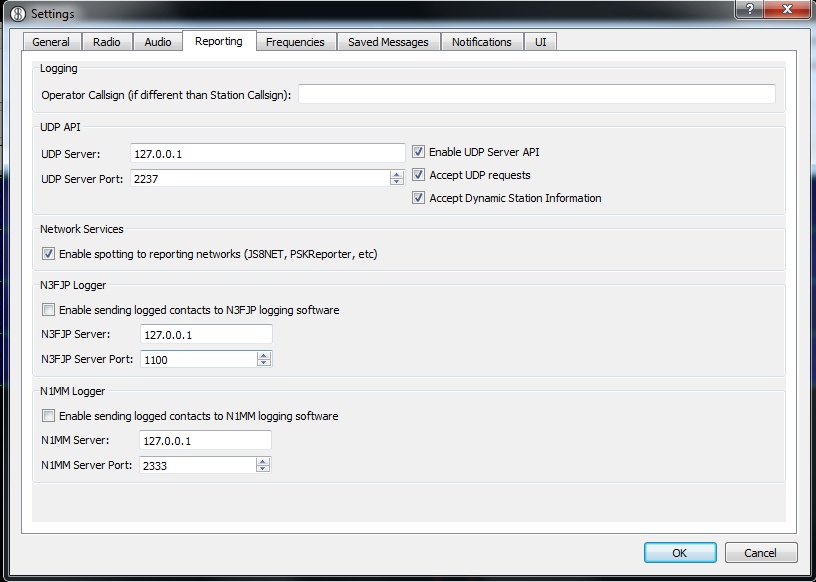
Task: Increase N1MM Server Port with up arrow
Action: (263, 461)
